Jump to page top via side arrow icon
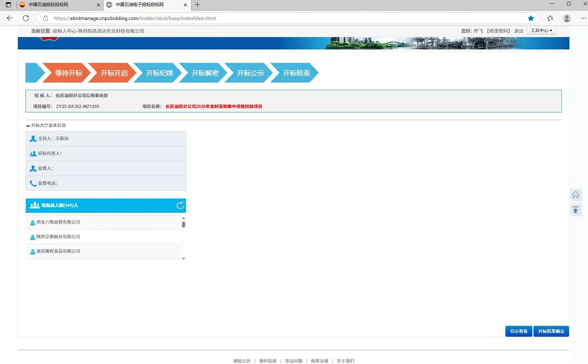This screenshot has width=588, height=364. click(x=576, y=210)
